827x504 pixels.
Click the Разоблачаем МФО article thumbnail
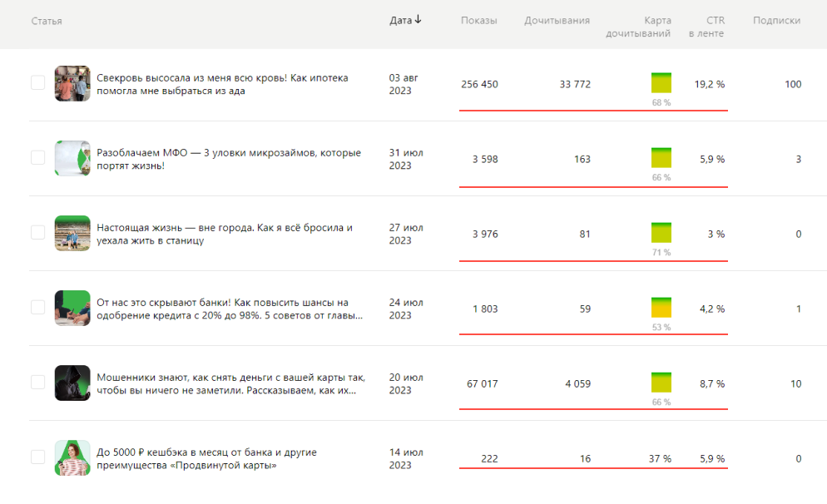(x=72, y=159)
